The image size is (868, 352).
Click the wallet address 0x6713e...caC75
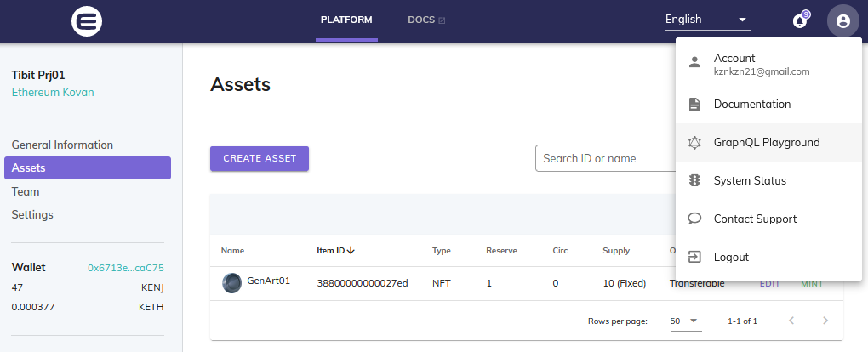point(126,268)
